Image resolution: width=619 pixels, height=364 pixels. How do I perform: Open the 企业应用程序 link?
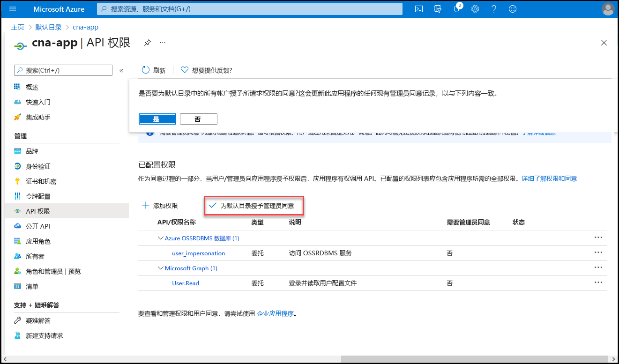click(x=276, y=313)
